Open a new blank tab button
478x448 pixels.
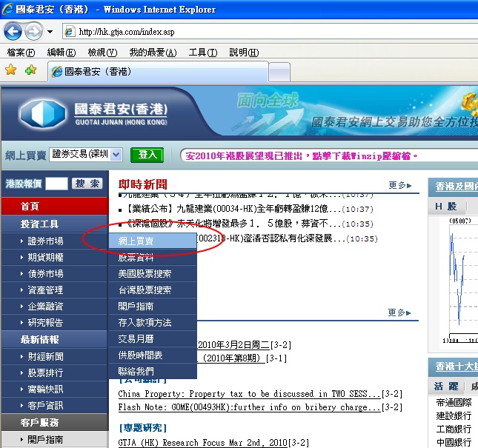pyautogui.click(x=279, y=72)
